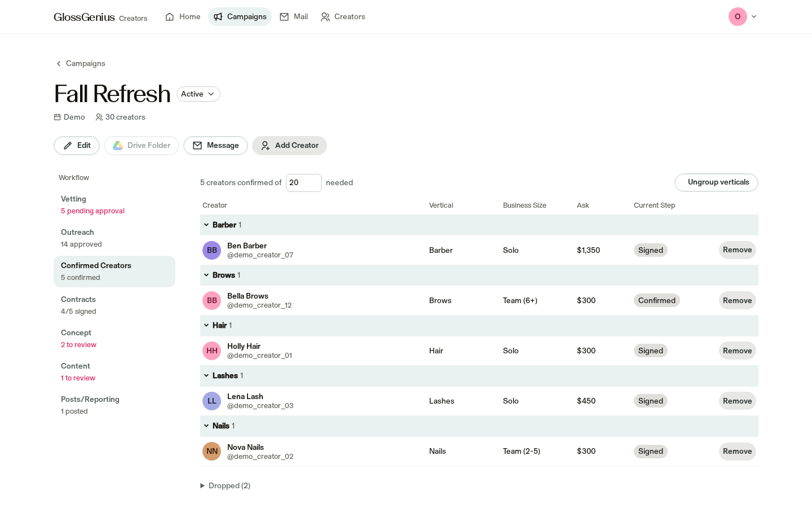The height and width of the screenshot is (508, 812).
Task: Click the Edit campaign button
Action: [x=77, y=146]
